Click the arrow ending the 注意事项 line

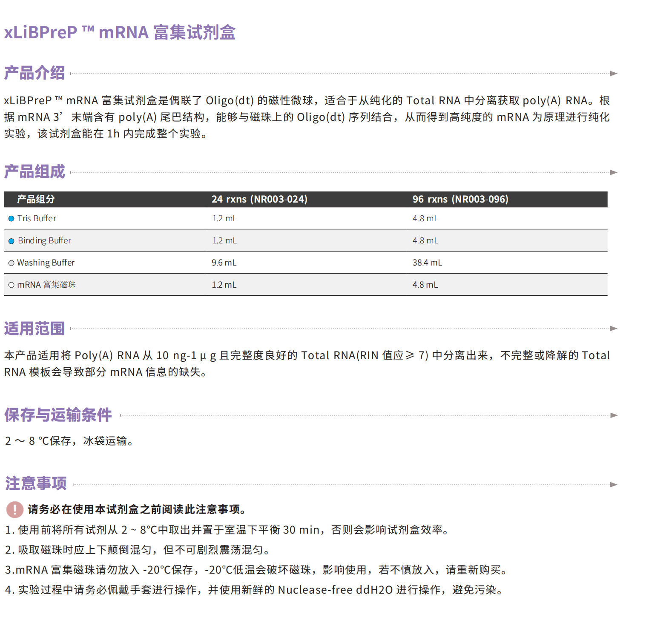point(614,485)
